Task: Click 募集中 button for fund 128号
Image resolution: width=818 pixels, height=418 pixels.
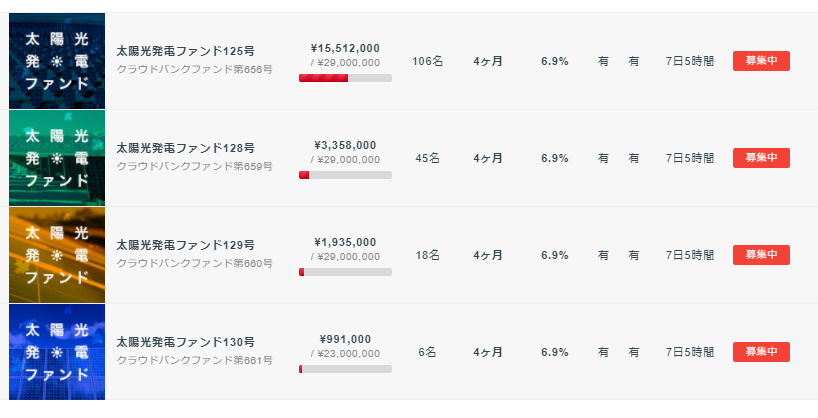Action: pyautogui.click(x=761, y=158)
